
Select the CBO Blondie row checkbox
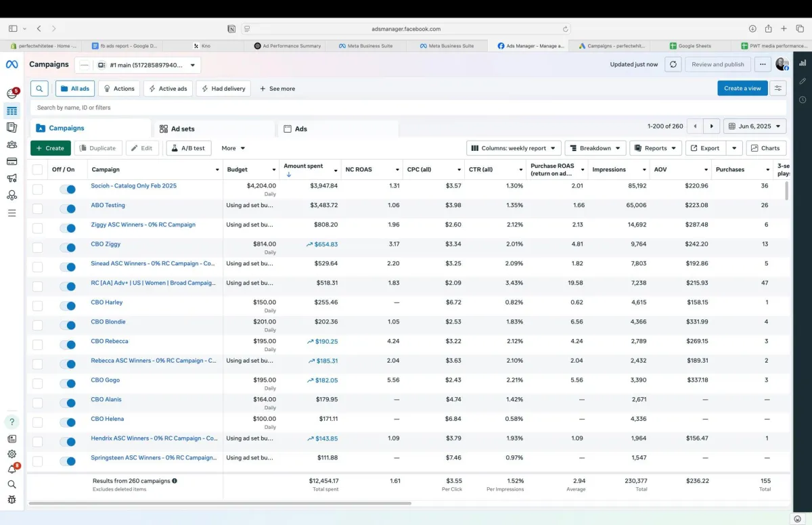point(37,325)
